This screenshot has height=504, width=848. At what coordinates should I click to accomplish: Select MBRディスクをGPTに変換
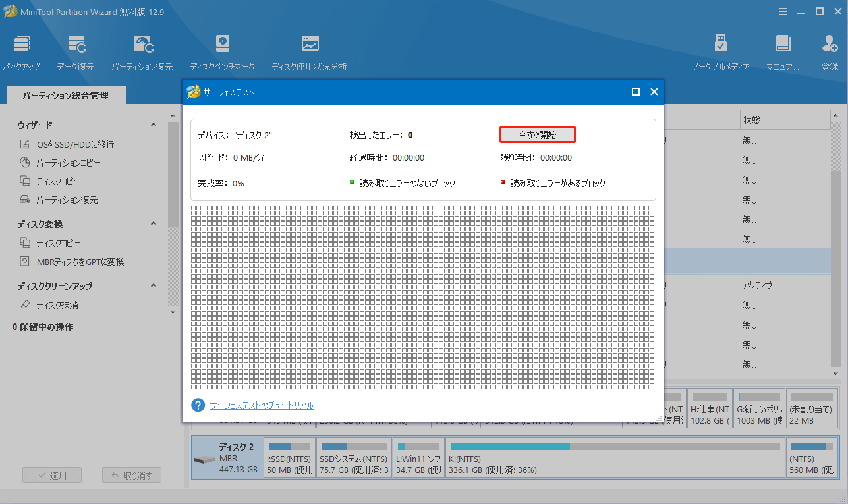(71, 262)
